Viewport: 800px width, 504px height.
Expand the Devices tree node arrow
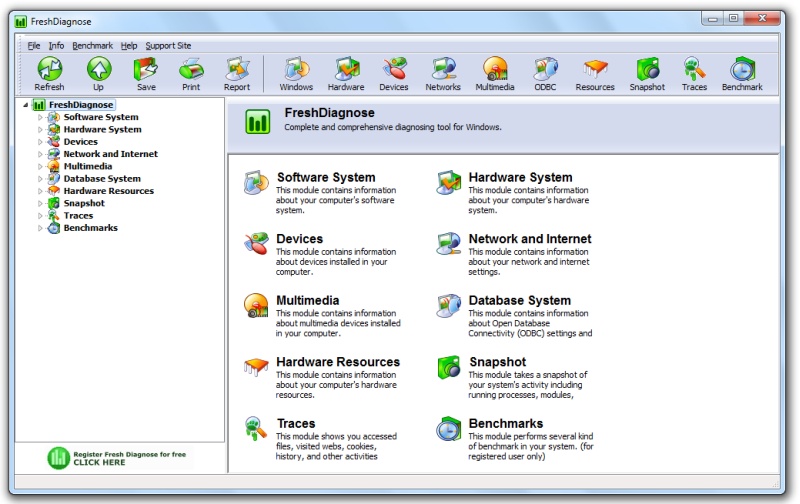tap(40, 142)
